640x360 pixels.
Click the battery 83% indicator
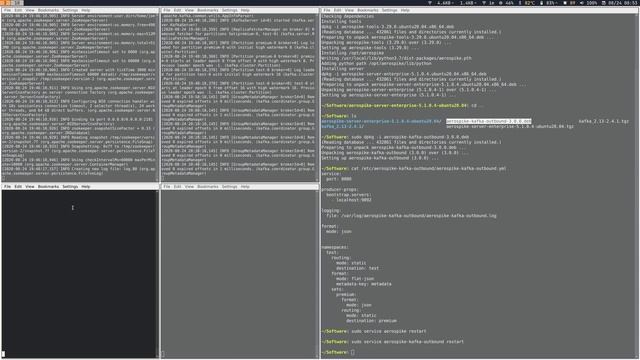[x=548, y=2]
